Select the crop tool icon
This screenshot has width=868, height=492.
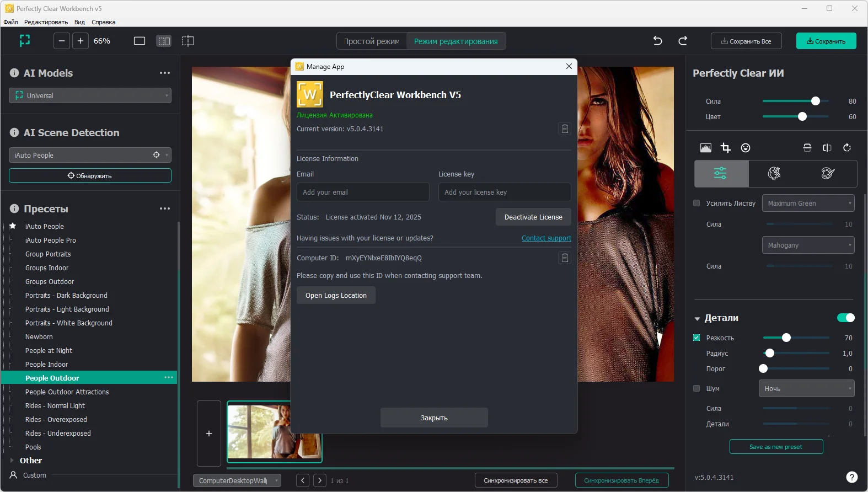pos(726,148)
